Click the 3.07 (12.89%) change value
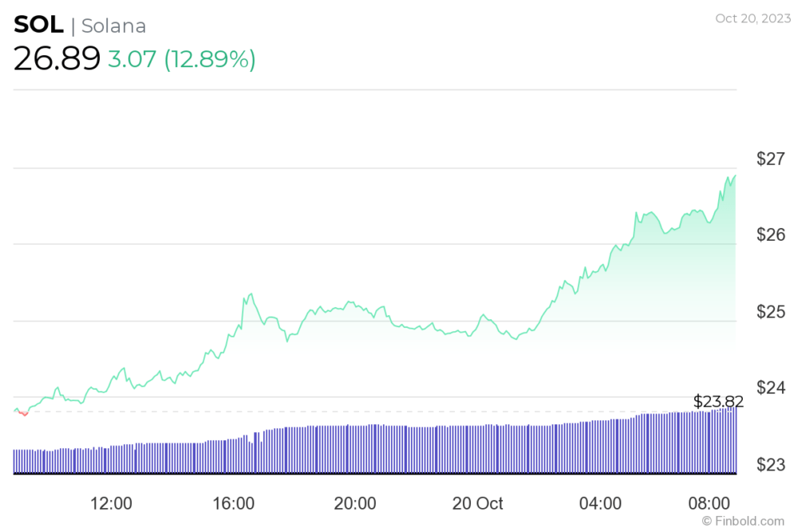This screenshot has width=798, height=532. click(182, 59)
